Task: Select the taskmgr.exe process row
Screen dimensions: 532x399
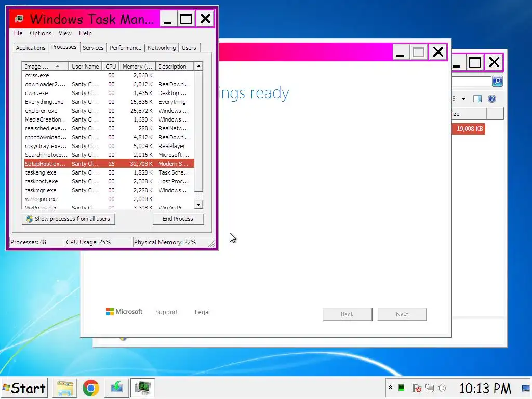Action: click(x=109, y=190)
